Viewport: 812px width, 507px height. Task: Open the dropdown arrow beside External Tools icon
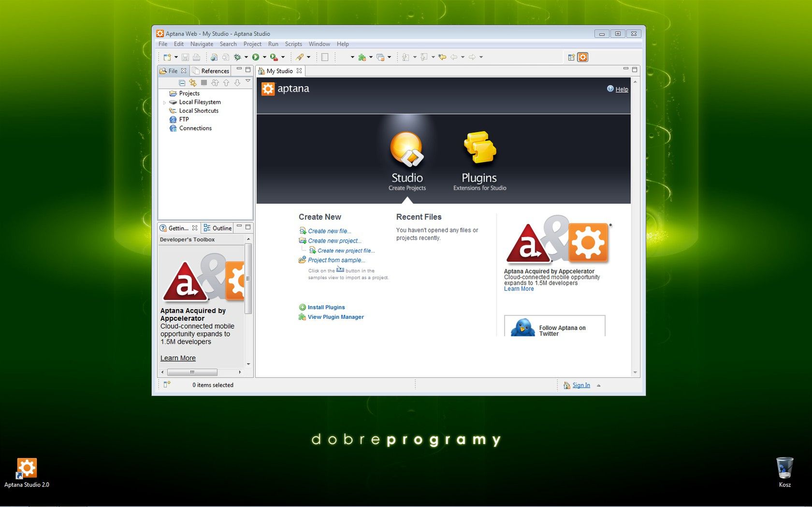pyautogui.click(x=283, y=57)
